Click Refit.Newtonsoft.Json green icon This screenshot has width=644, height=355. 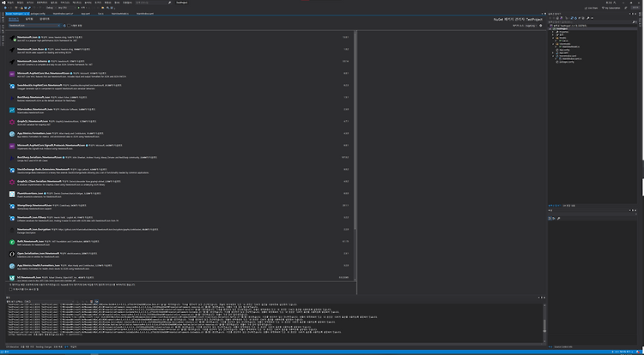(x=12, y=243)
